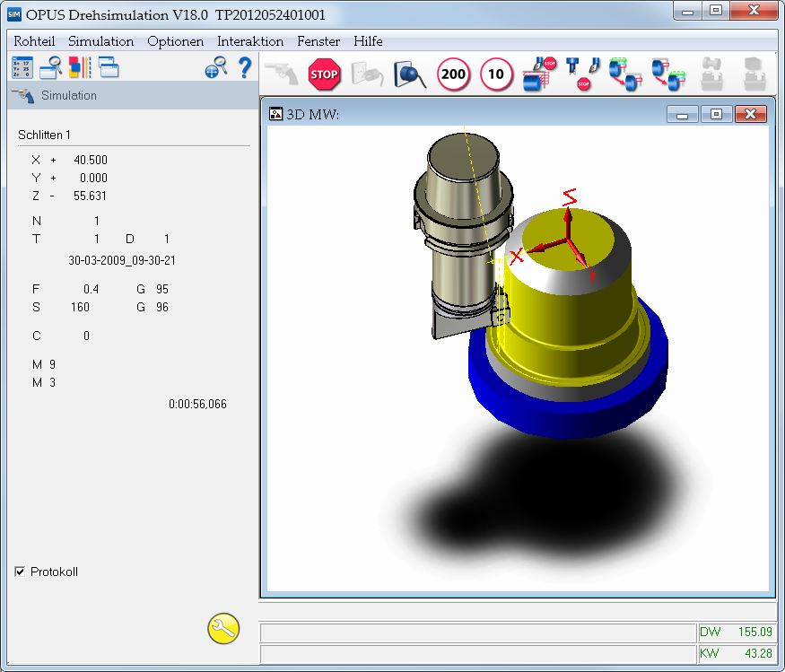Click the tool change stop icon
785x672 pixels.
(x=583, y=74)
